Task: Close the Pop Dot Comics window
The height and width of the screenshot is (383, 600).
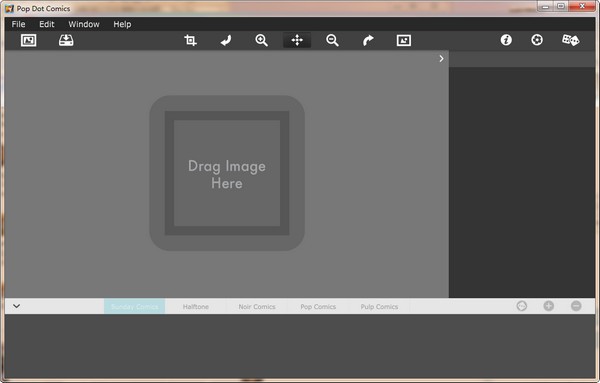Action: click(x=582, y=7)
